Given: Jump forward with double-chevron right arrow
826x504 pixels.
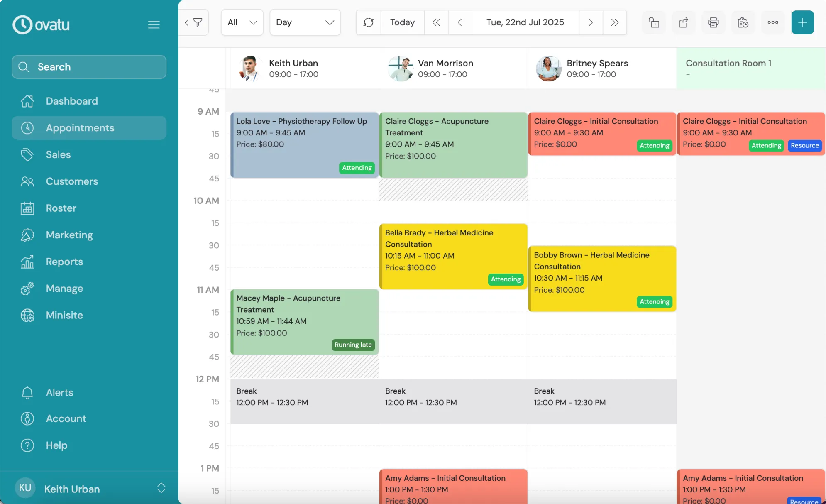Looking at the screenshot, I should [614, 22].
